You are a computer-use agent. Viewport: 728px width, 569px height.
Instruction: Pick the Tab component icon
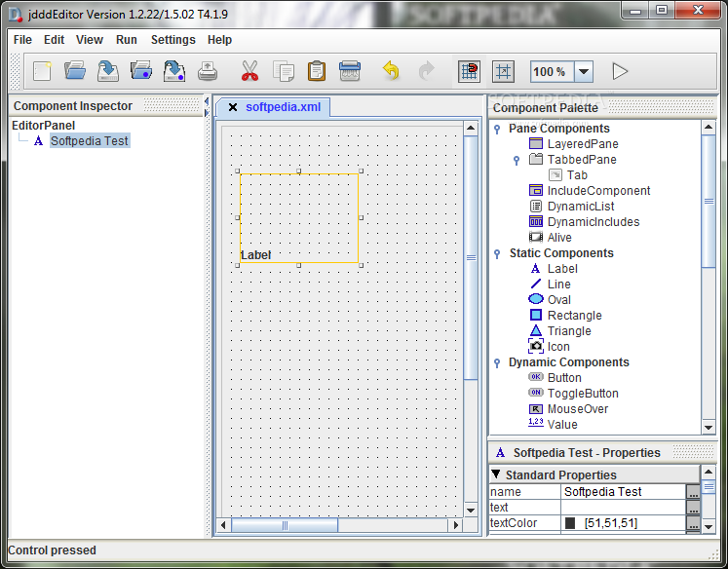pyautogui.click(x=556, y=175)
